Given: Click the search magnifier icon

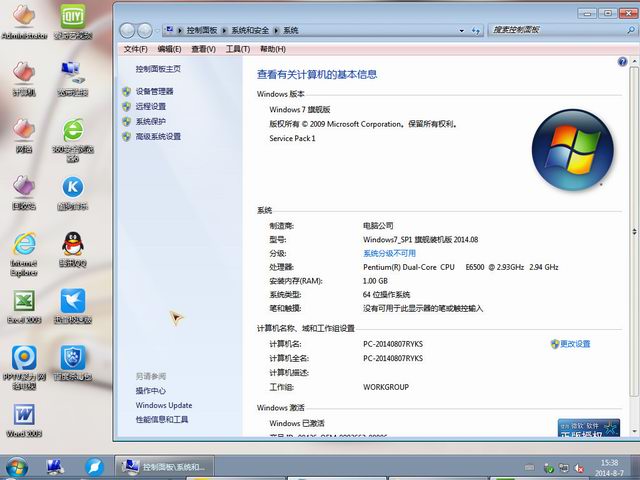Looking at the screenshot, I should tap(631, 30).
